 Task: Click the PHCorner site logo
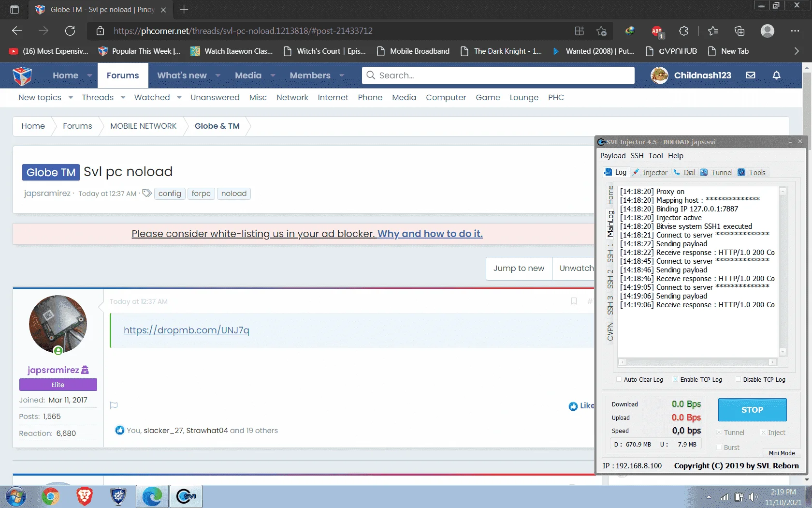point(22,75)
